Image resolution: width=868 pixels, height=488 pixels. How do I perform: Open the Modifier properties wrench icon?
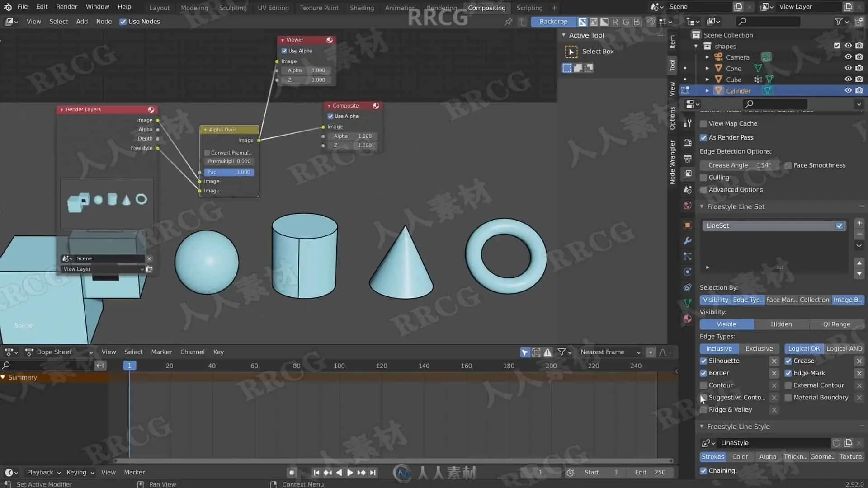[x=688, y=241]
